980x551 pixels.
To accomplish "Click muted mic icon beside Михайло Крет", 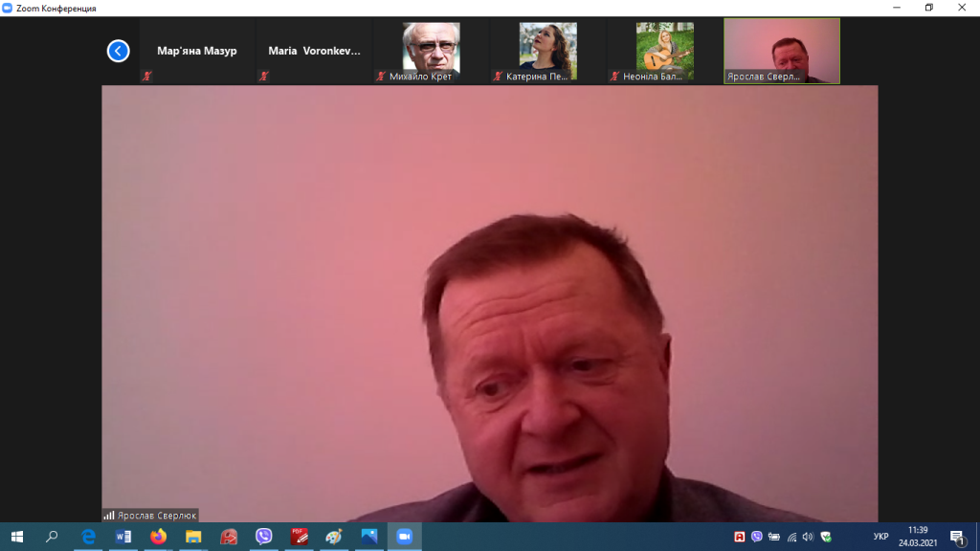I will click(381, 77).
